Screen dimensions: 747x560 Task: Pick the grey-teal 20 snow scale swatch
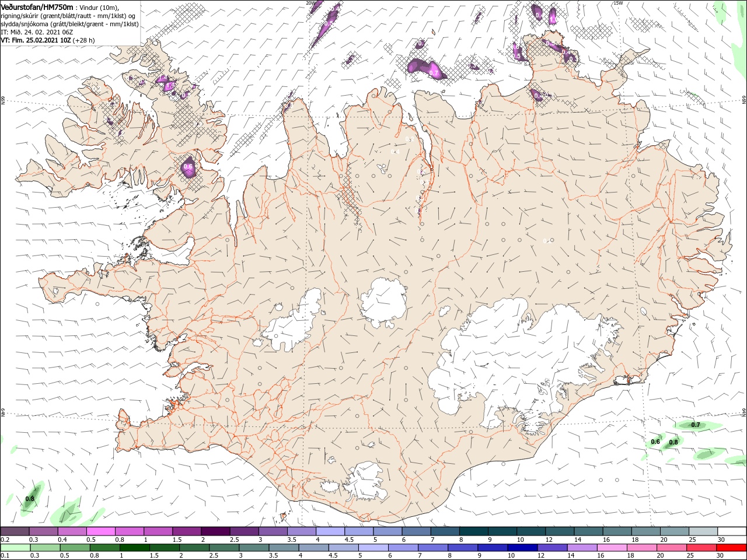coord(675,531)
